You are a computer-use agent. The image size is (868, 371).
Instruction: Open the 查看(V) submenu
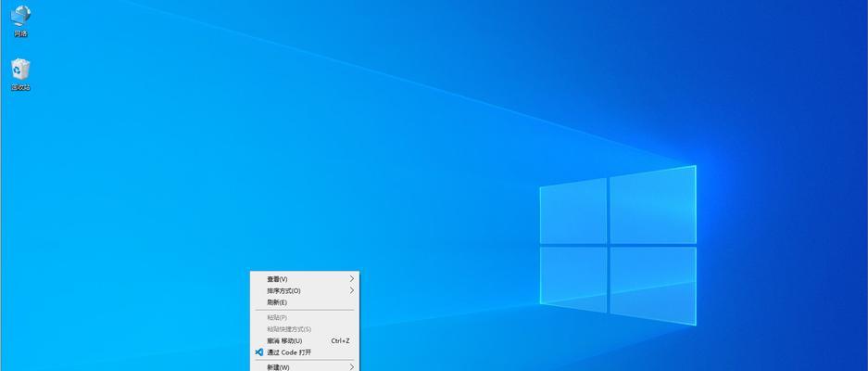click(x=304, y=279)
